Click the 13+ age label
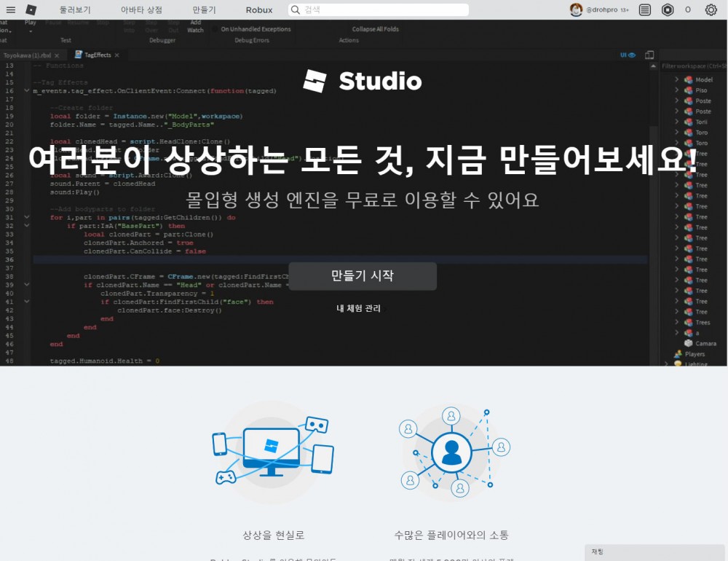This screenshot has height=561, width=728. [625, 9]
